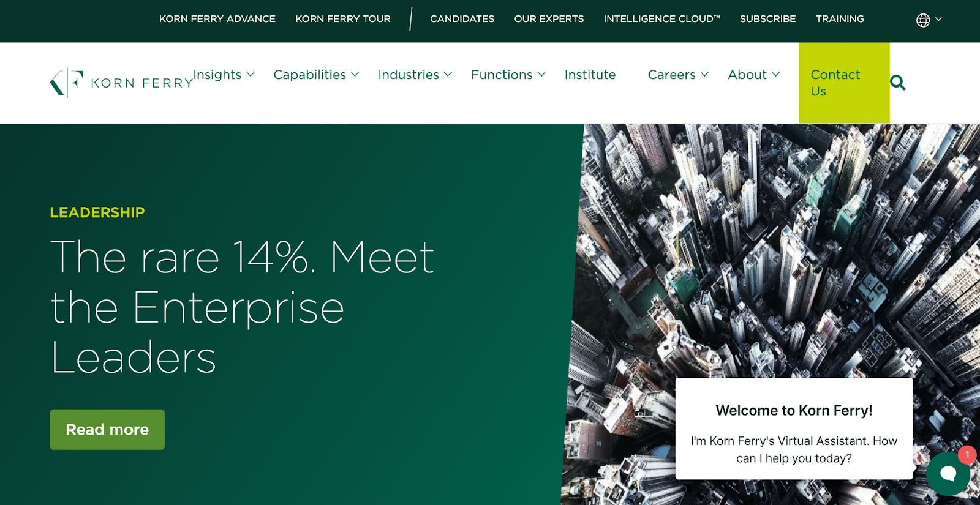980x505 pixels.
Task: Click the Contact Us button
Action: 844,83
